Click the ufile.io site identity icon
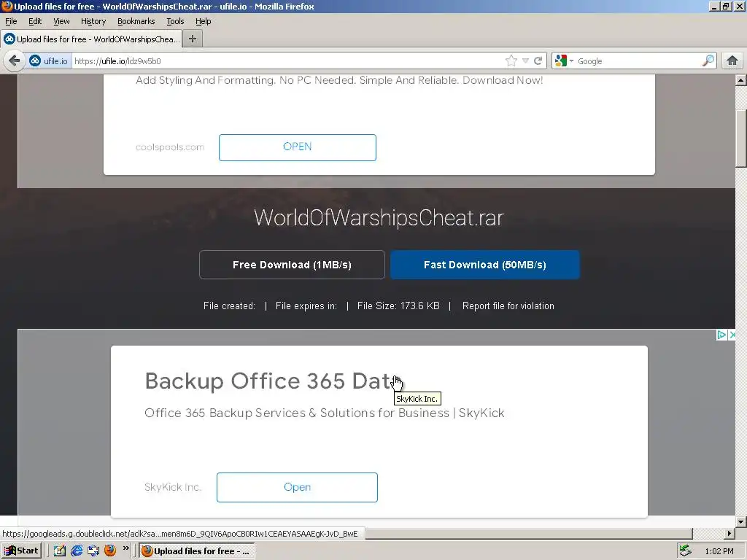Screen dimensions: 747x560 coord(35,61)
